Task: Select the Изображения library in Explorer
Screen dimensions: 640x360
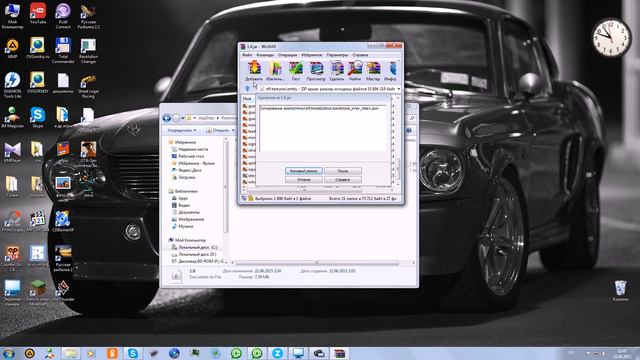Action: tap(188, 219)
